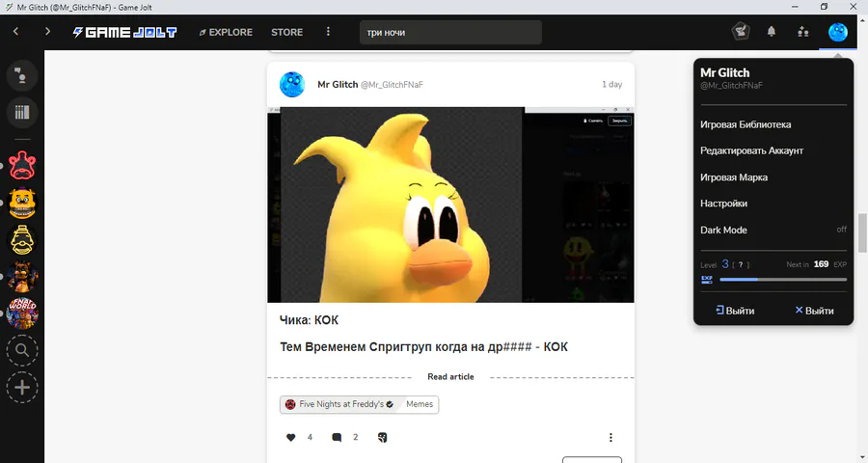
Task: Open the chat icon in left sidebar
Action: click(21, 75)
